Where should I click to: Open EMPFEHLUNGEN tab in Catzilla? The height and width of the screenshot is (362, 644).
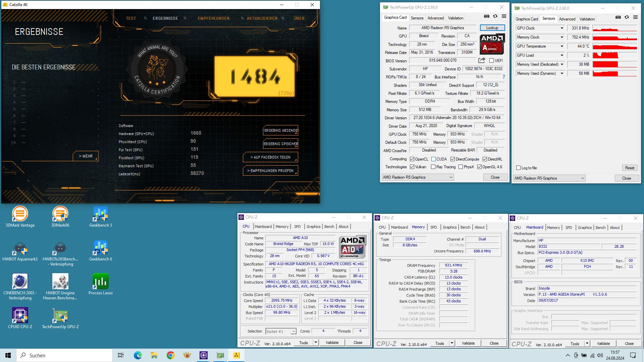coord(214,18)
